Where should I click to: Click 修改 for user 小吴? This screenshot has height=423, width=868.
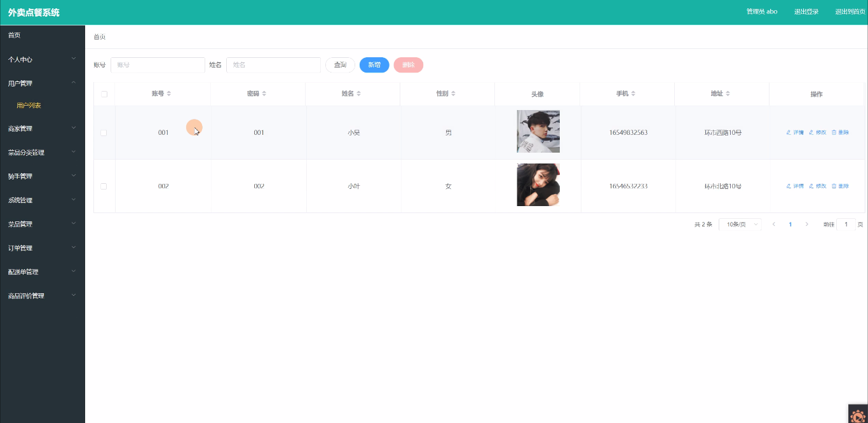tap(818, 133)
